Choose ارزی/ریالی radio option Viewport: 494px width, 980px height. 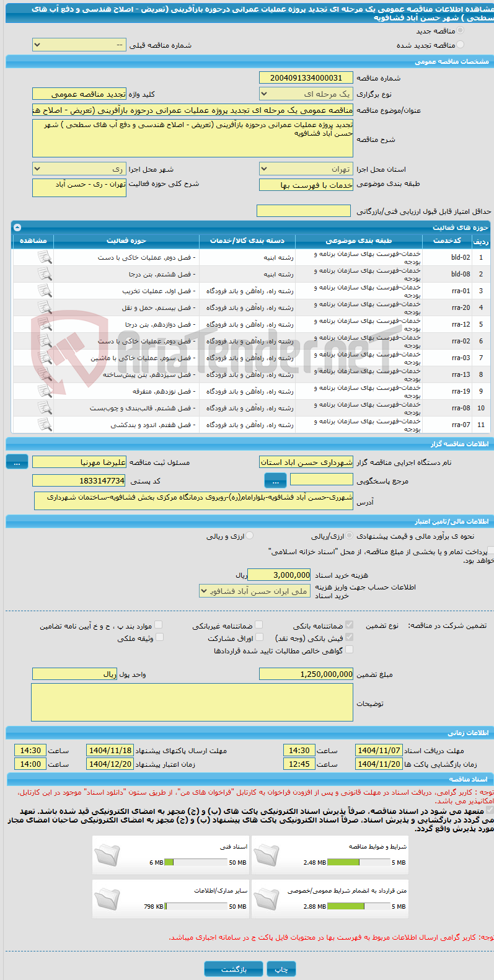(x=350, y=536)
